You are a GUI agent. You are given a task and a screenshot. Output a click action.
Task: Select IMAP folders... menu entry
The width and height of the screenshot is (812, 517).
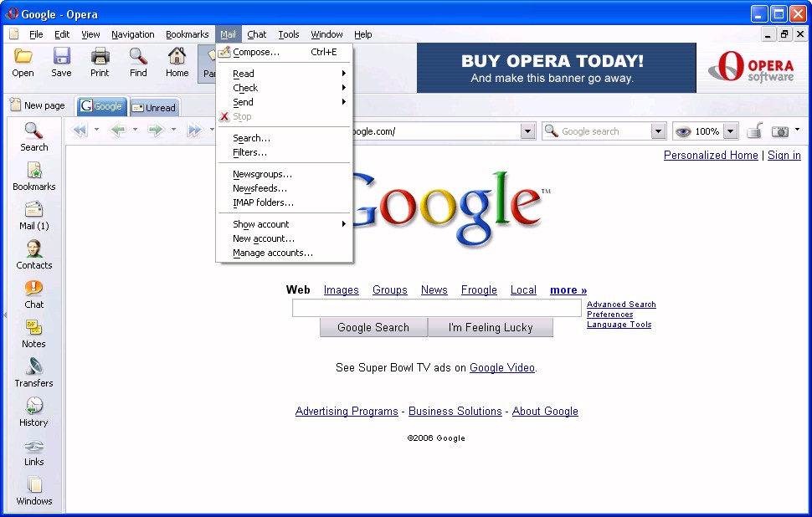point(285,202)
